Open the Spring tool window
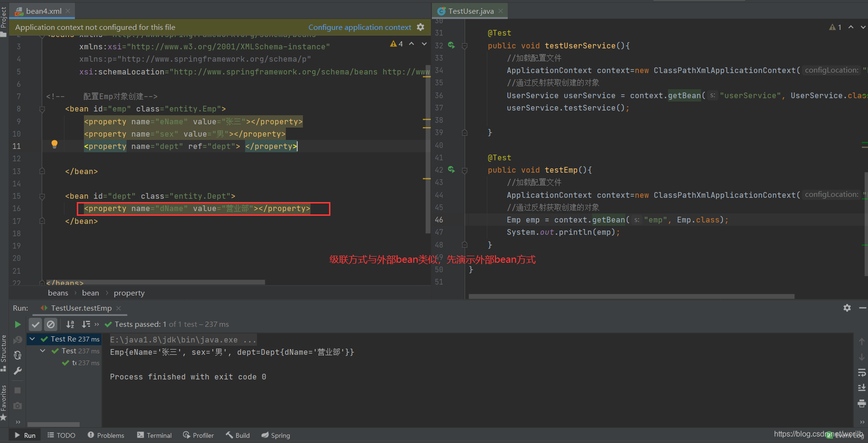This screenshot has height=443, width=868. tap(275, 435)
